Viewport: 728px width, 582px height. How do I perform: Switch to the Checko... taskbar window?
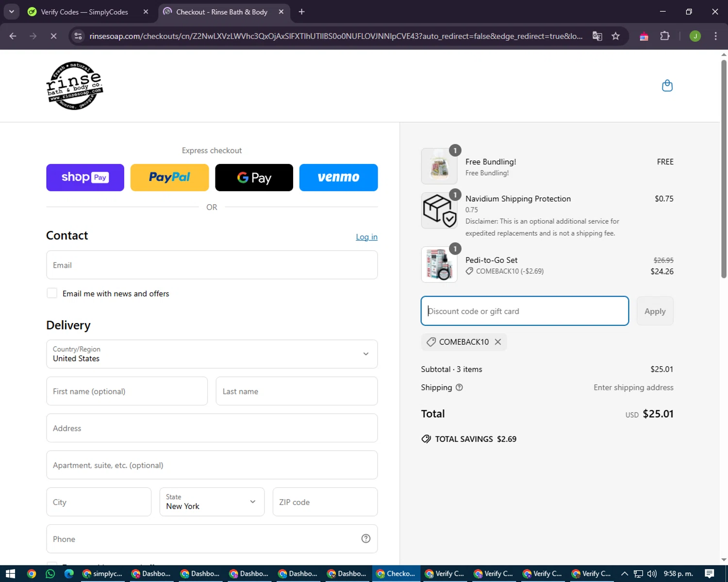click(x=396, y=574)
